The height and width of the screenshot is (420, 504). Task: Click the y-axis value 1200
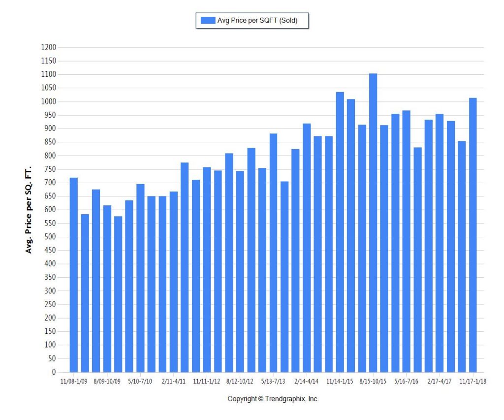click(x=49, y=47)
